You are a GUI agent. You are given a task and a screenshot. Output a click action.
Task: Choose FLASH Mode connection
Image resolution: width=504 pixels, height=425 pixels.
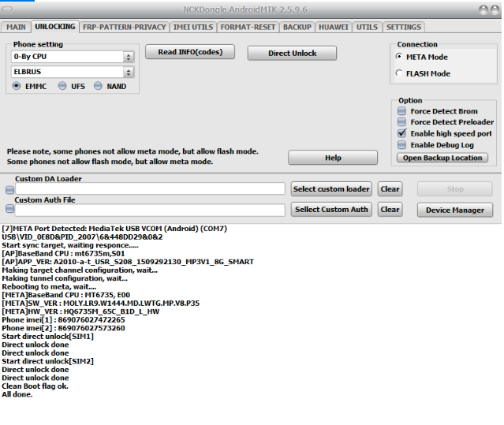pos(399,73)
